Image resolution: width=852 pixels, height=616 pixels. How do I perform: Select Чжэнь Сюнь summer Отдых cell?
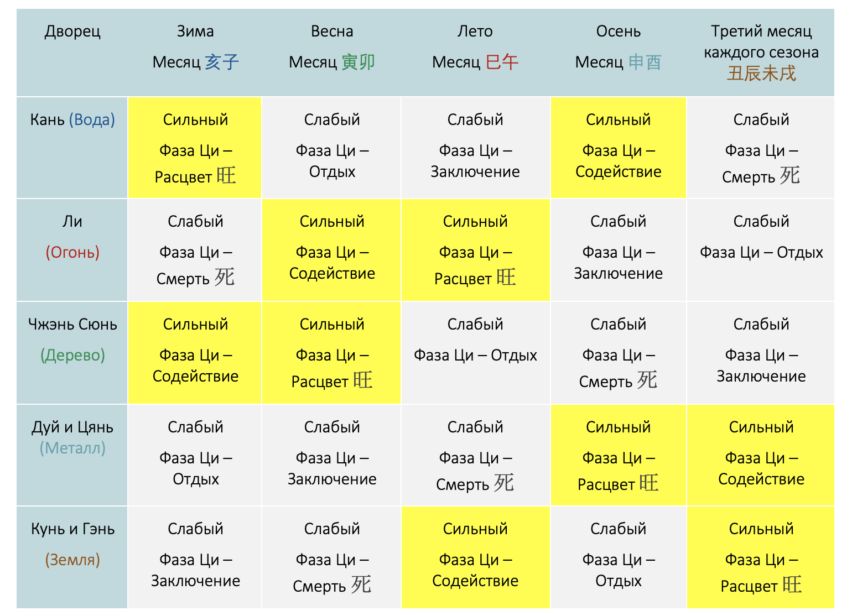pyautogui.click(x=475, y=353)
